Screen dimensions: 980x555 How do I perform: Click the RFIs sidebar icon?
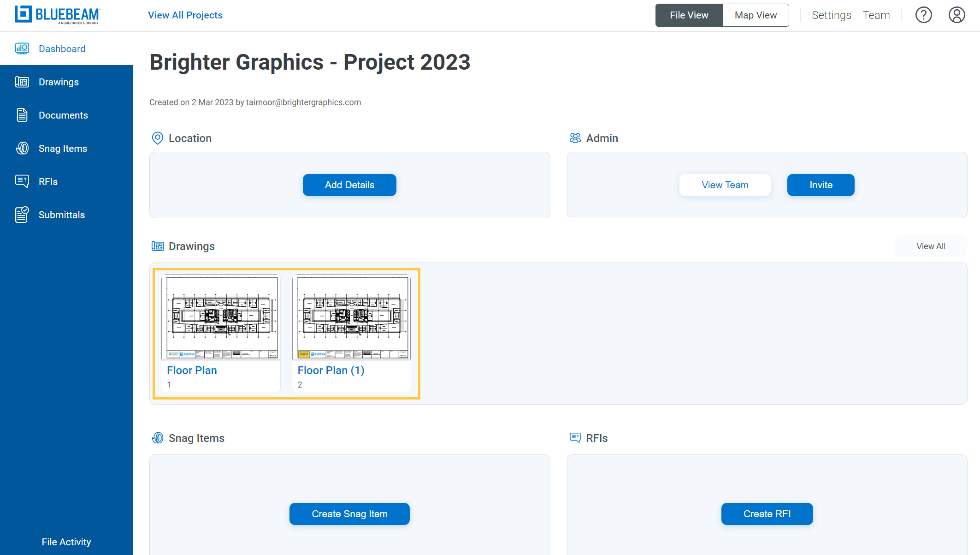coord(22,181)
